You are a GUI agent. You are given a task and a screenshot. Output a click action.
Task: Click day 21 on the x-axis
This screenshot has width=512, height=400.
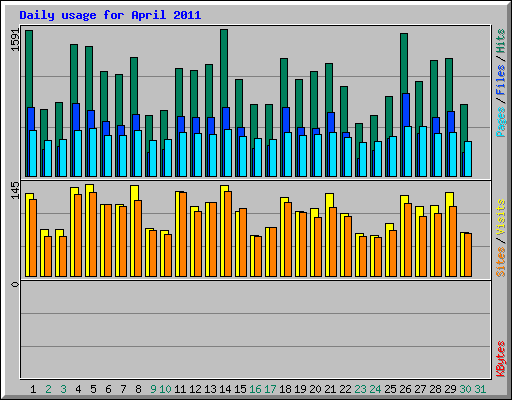coord(330,389)
